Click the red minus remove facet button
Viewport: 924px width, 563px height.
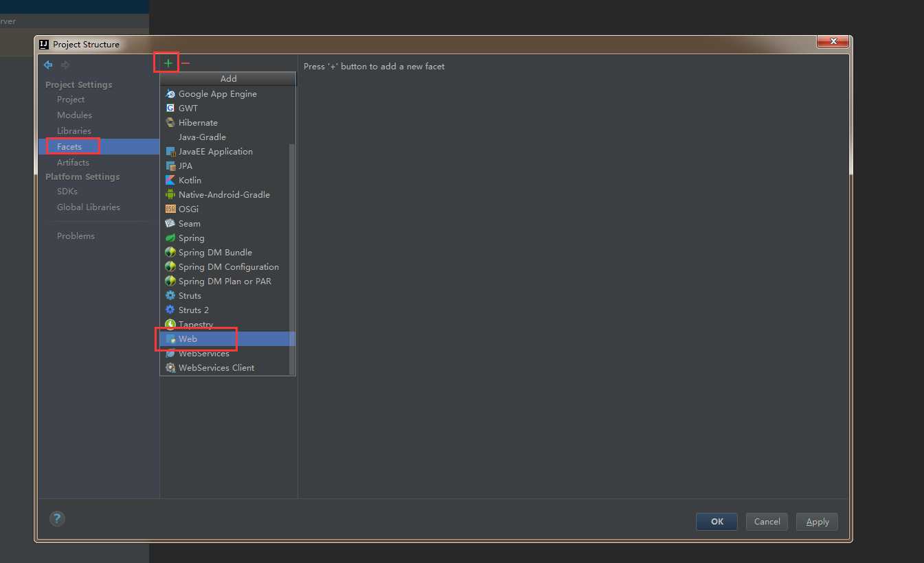(x=185, y=63)
